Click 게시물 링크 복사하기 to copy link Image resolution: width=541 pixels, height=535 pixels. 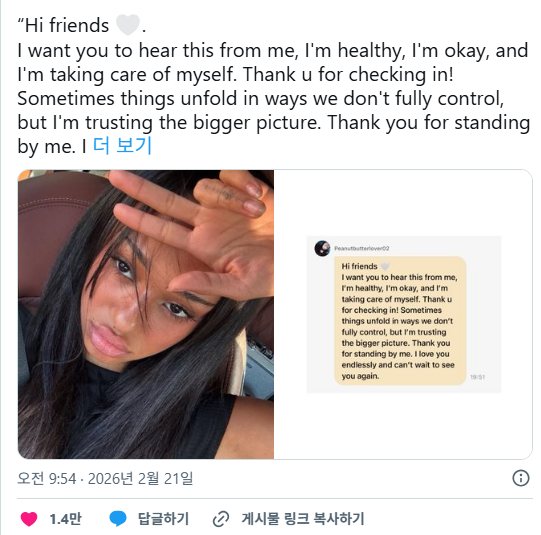pyautogui.click(x=303, y=519)
